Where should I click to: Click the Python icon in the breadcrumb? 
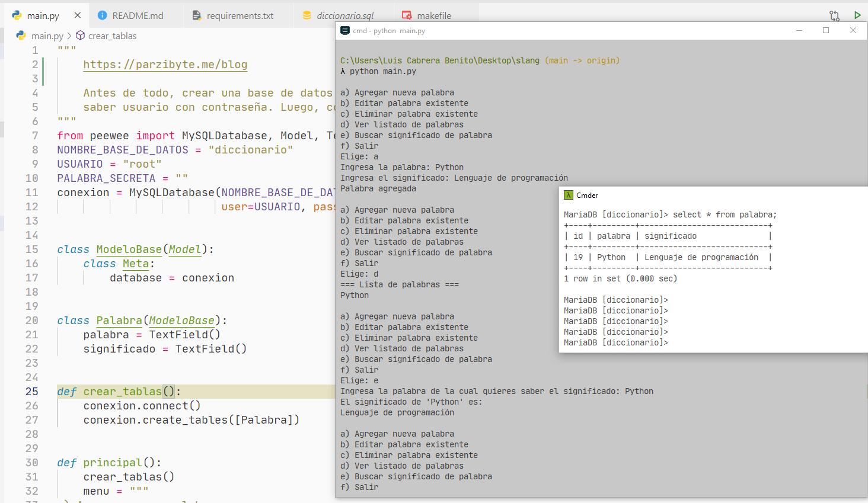21,36
